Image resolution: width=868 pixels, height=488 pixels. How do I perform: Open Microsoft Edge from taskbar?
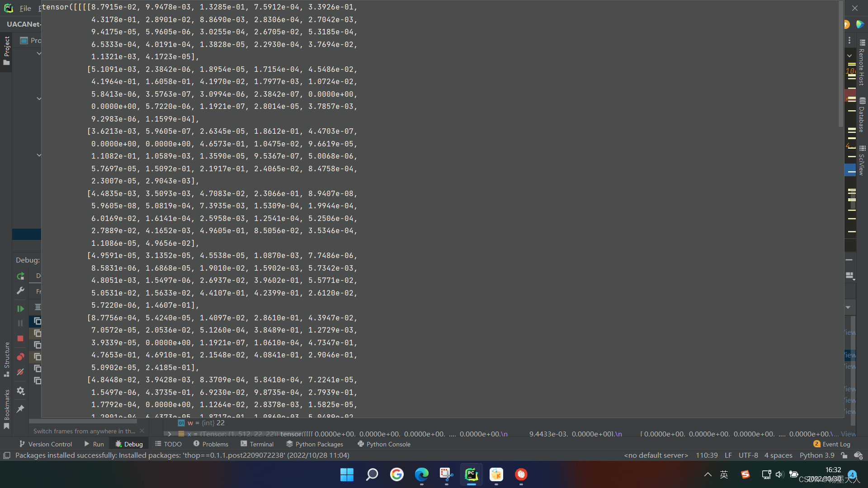422,474
